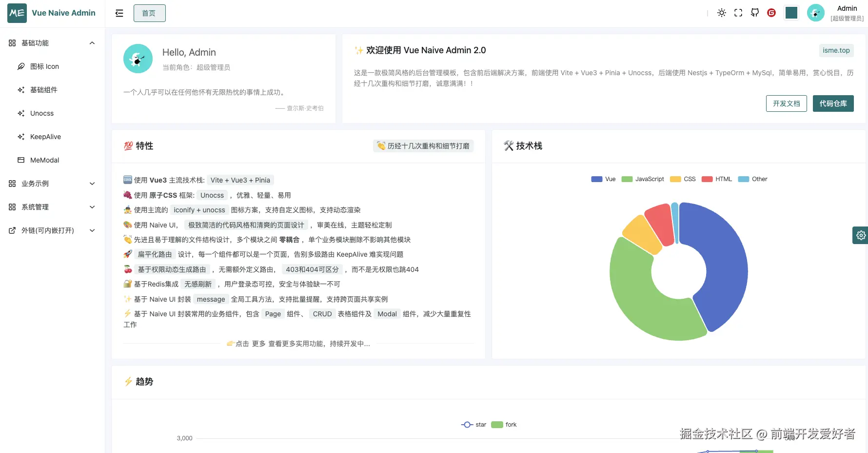Toggle the HTML legend item
868x453 pixels.
click(x=717, y=179)
